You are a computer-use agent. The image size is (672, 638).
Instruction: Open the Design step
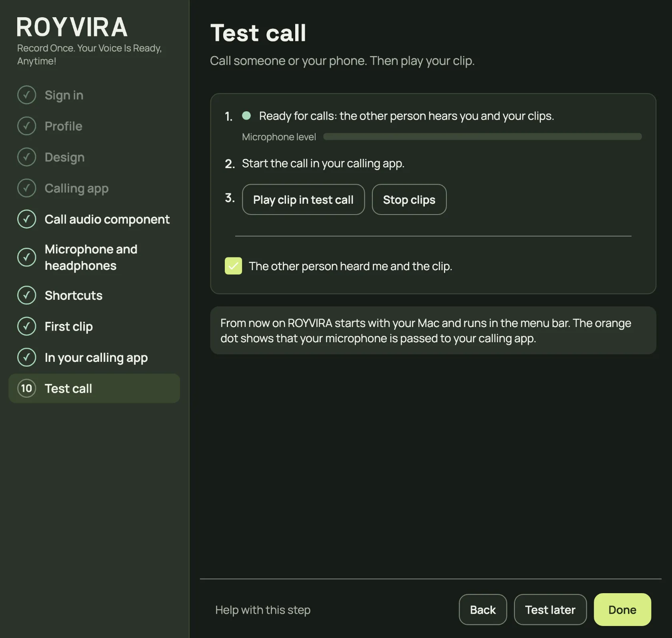click(94, 157)
